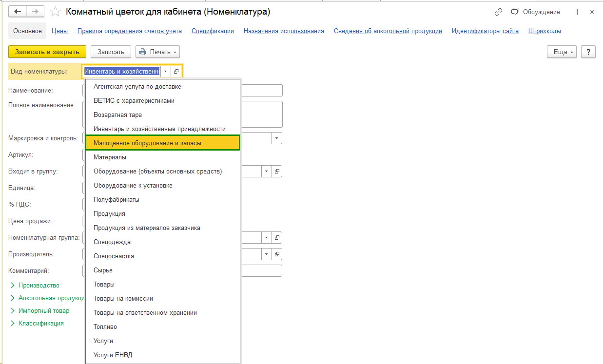Click the forward navigation arrow
The image size is (603, 364).
coord(35,12)
